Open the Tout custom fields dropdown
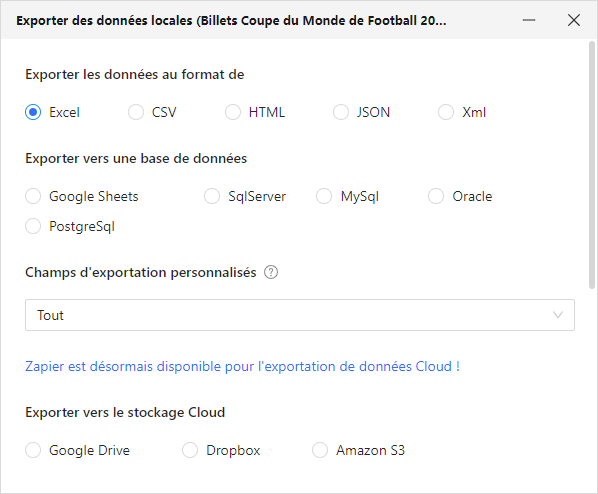This screenshot has height=494, width=598. tap(300, 315)
